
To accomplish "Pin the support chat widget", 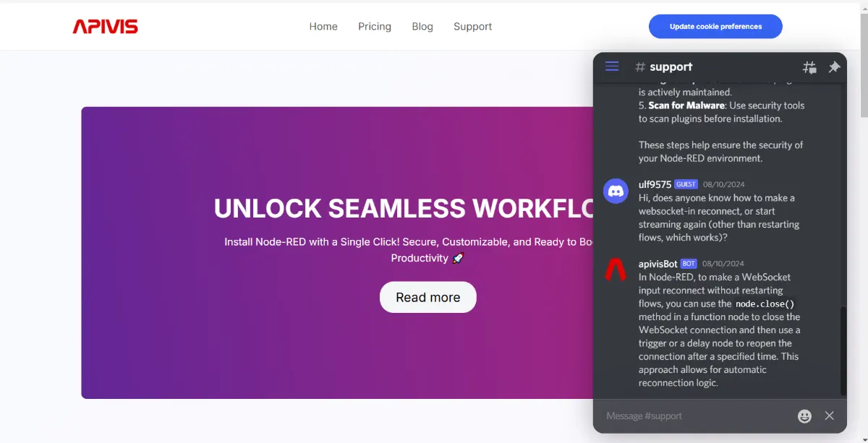I will [x=834, y=66].
